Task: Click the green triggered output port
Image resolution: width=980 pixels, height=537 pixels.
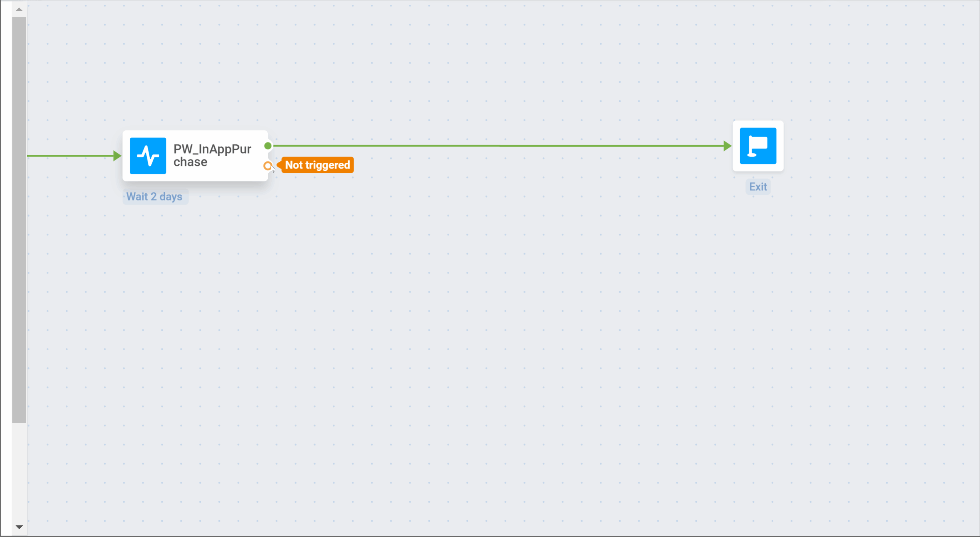Action: [268, 146]
